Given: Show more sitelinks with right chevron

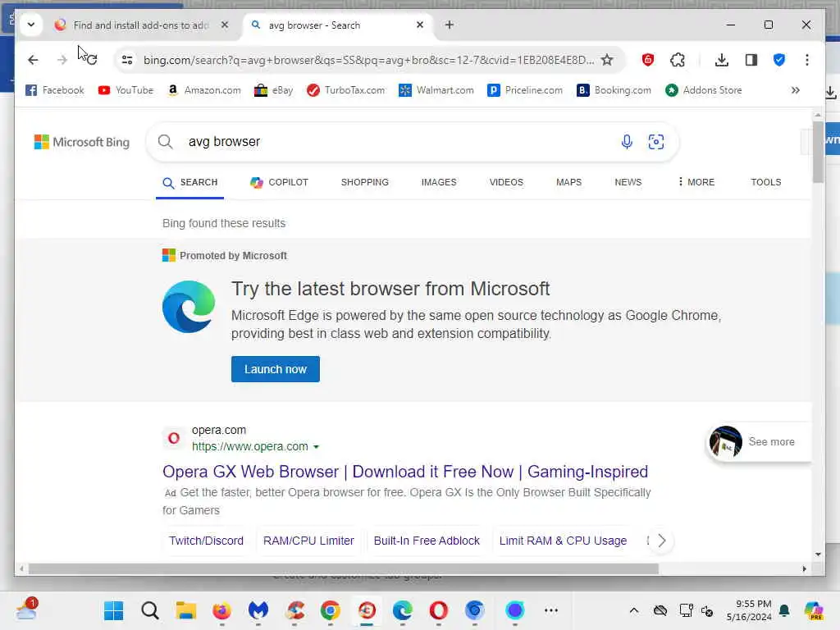Looking at the screenshot, I should [x=662, y=541].
